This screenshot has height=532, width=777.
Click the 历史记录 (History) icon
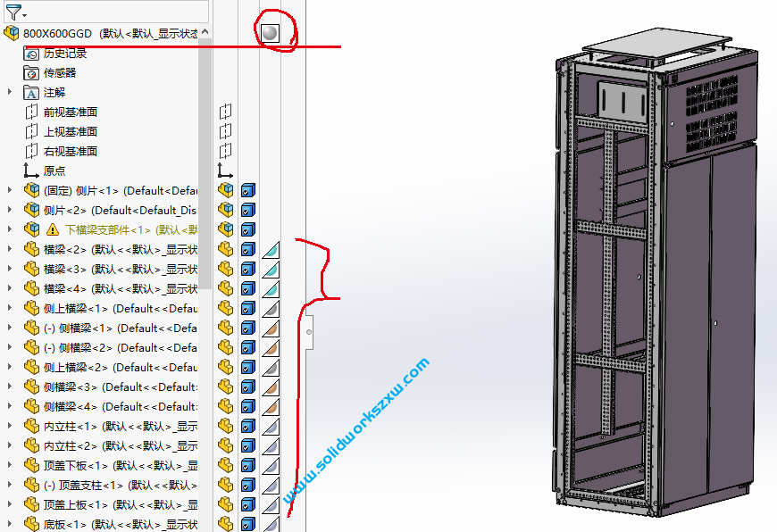coord(29,53)
